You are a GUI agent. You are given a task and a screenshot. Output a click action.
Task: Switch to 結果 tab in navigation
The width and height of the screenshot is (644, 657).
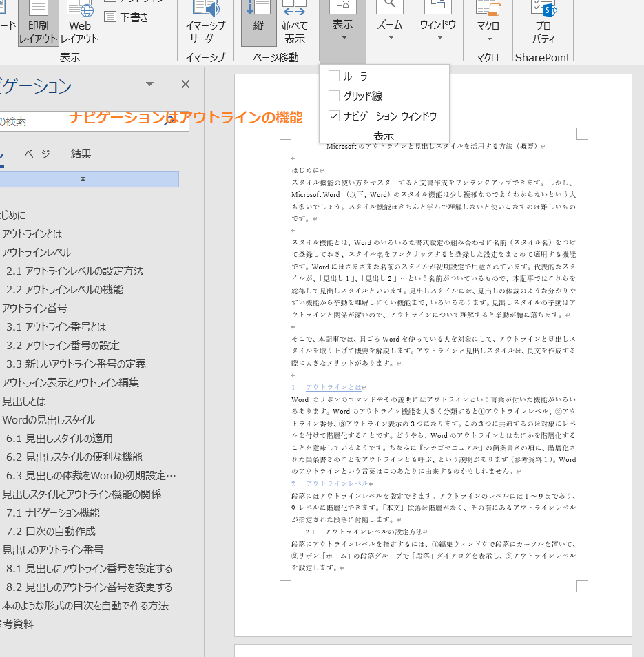coord(81,154)
